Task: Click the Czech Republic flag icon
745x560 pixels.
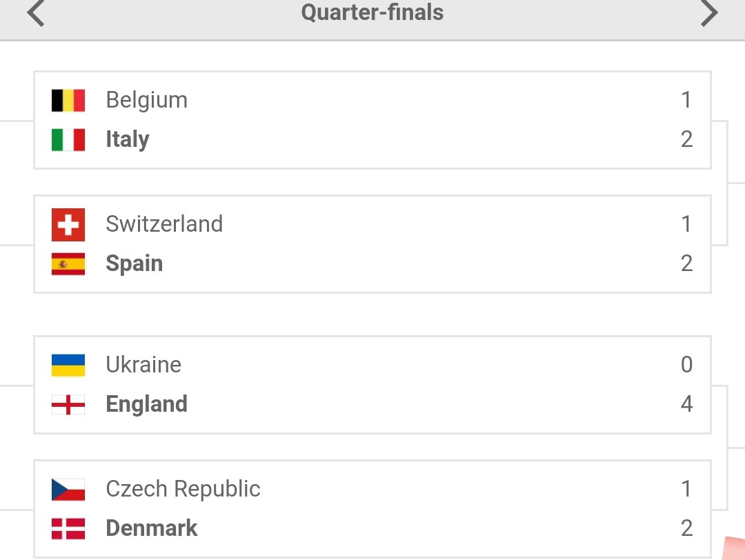Action: click(68, 490)
